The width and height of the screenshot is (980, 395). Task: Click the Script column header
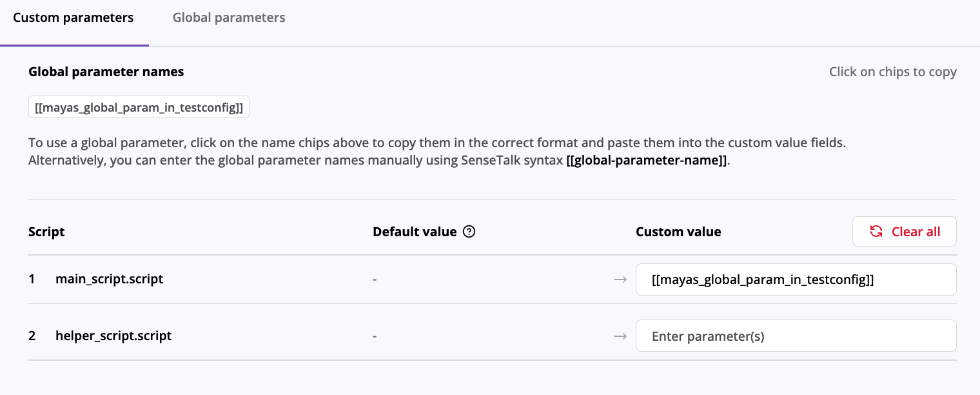pyautogui.click(x=46, y=232)
